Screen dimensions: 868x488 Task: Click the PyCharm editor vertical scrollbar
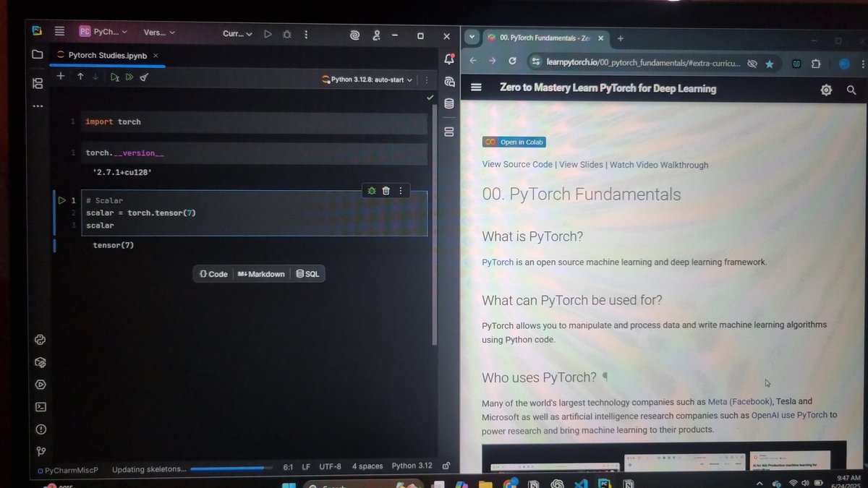pyautogui.click(x=434, y=224)
